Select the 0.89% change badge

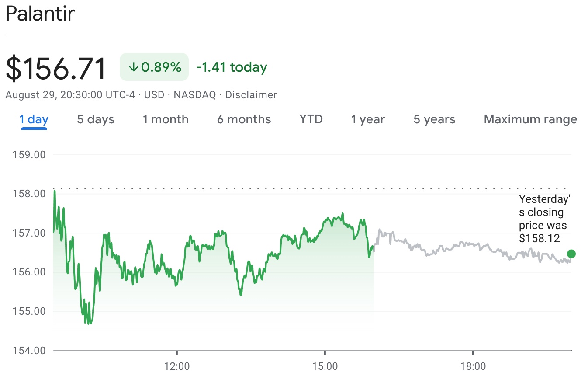(154, 67)
